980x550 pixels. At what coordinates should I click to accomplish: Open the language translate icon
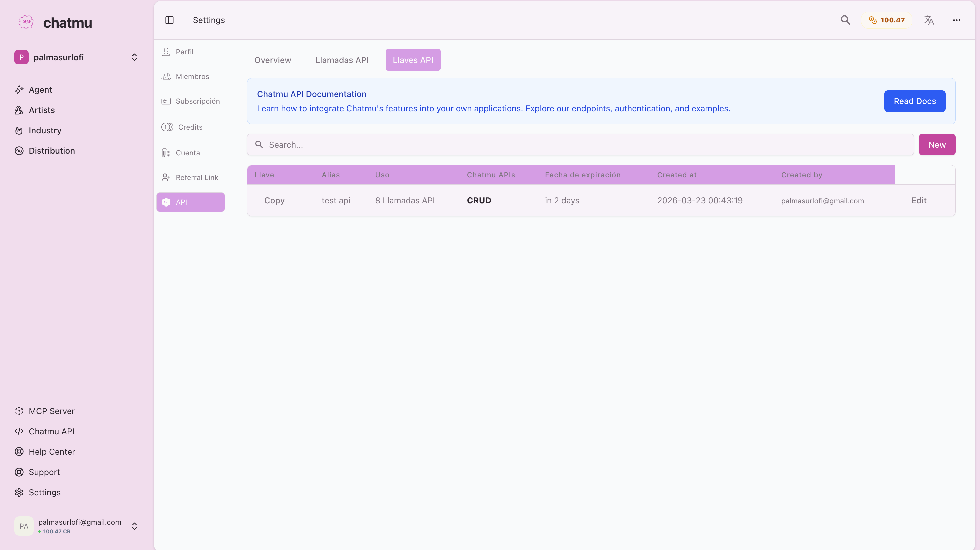click(929, 20)
